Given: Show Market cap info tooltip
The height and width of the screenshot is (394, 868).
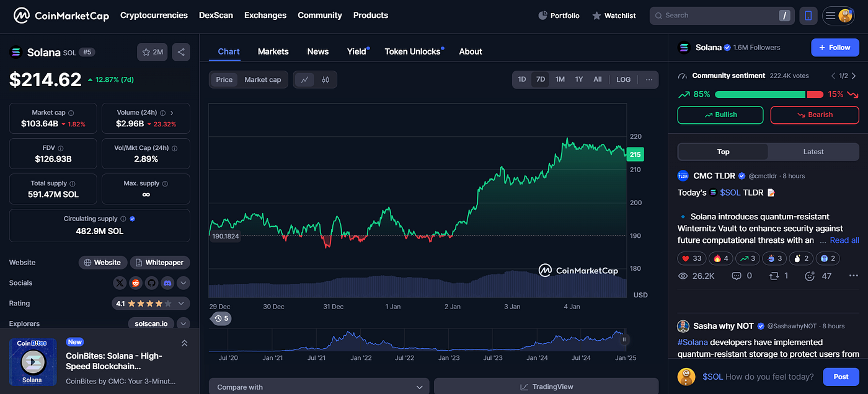Looking at the screenshot, I should tap(71, 113).
